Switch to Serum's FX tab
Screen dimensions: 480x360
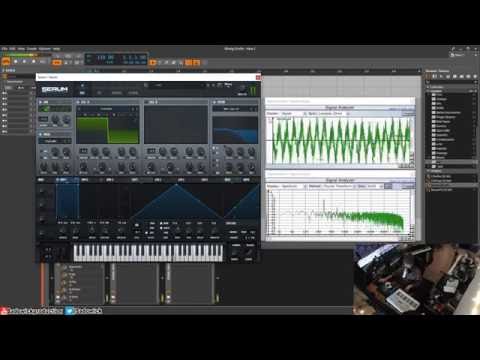(99, 93)
